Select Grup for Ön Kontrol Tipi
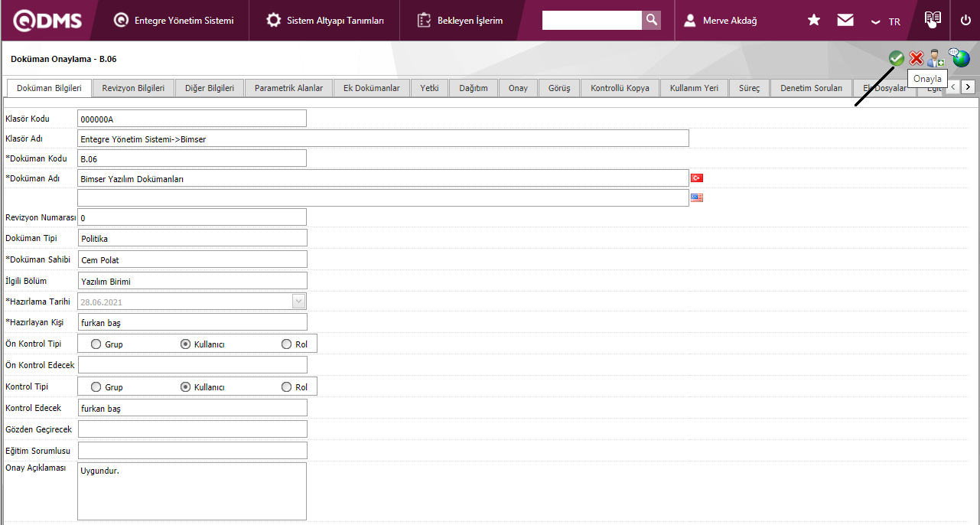 (96, 344)
